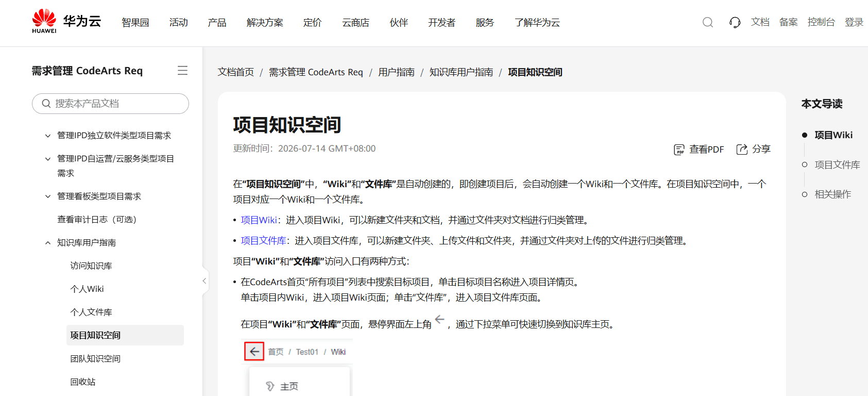Click the 查看PDF document icon
The height and width of the screenshot is (396, 868).
point(679,150)
